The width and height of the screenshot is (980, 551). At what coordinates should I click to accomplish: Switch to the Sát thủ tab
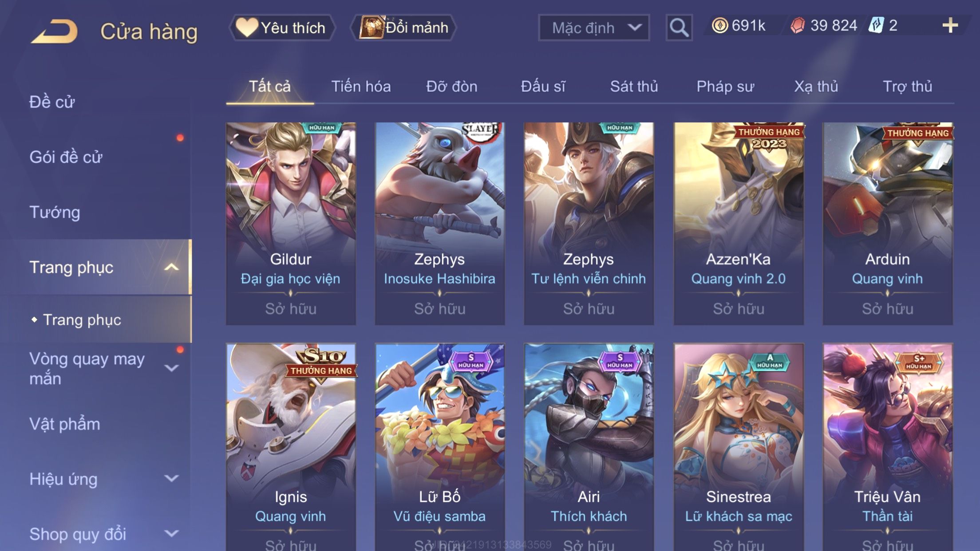(x=634, y=87)
